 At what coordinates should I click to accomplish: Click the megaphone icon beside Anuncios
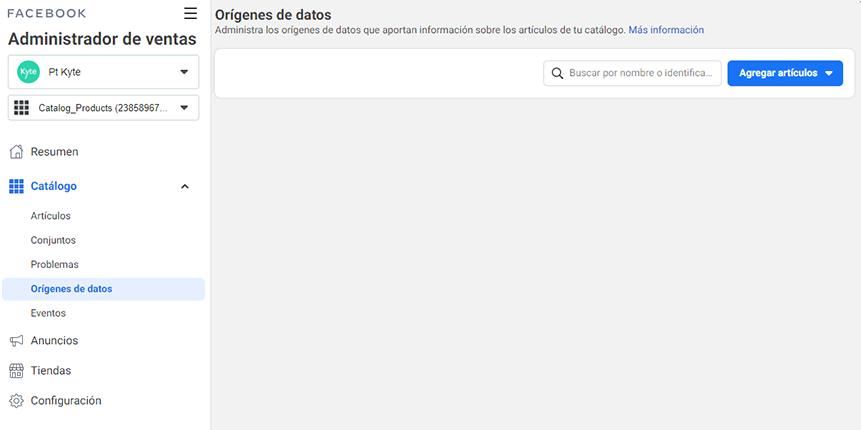(16, 341)
